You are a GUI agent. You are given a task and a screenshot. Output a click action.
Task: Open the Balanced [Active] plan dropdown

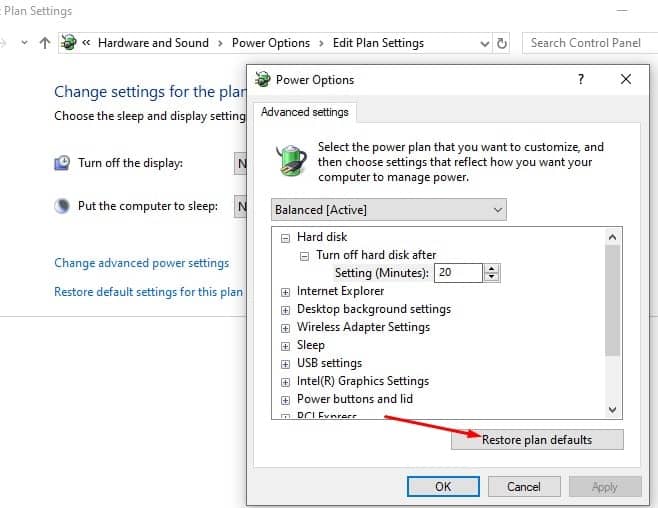point(389,210)
